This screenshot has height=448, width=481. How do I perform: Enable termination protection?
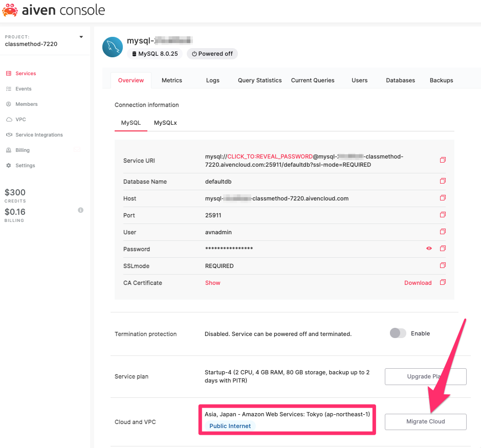coord(398,333)
